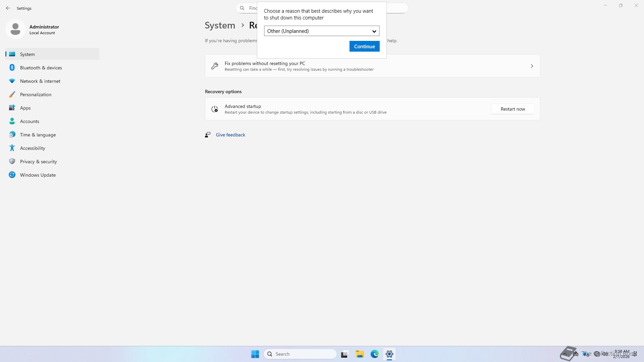Launch Microsoft Edge from taskbar
644x362 pixels.
point(374,354)
